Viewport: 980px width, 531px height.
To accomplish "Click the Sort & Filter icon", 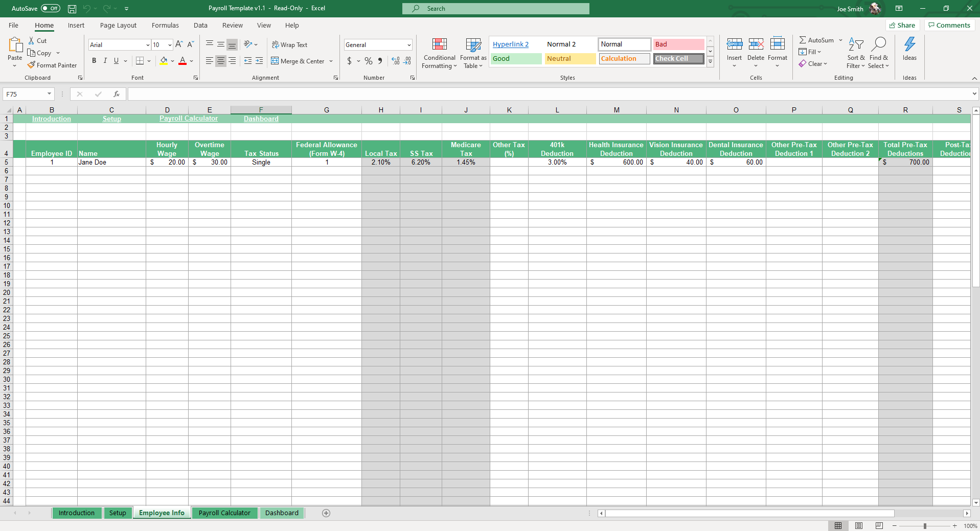I will 855,45.
